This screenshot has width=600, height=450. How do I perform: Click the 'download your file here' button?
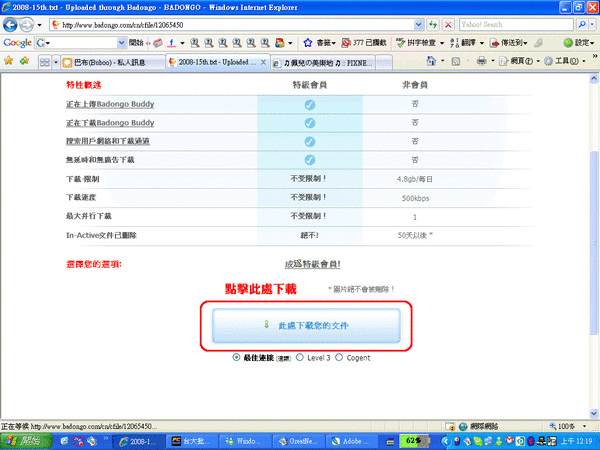click(x=306, y=326)
